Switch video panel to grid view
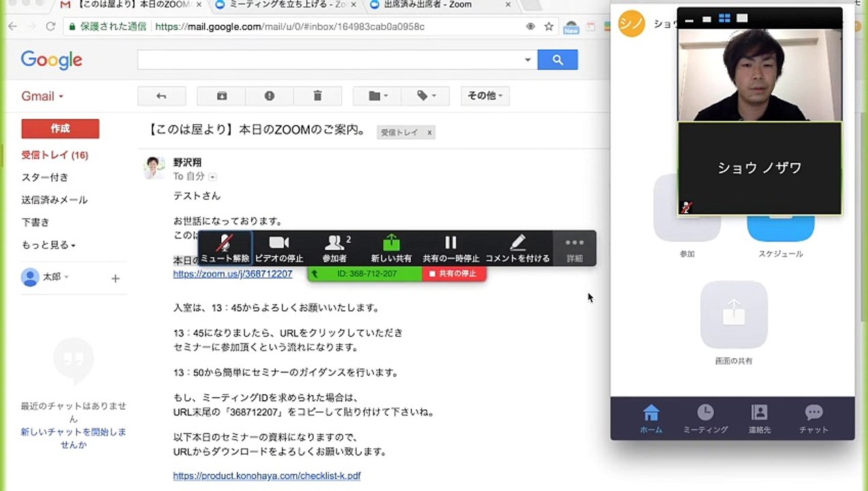 (725, 18)
